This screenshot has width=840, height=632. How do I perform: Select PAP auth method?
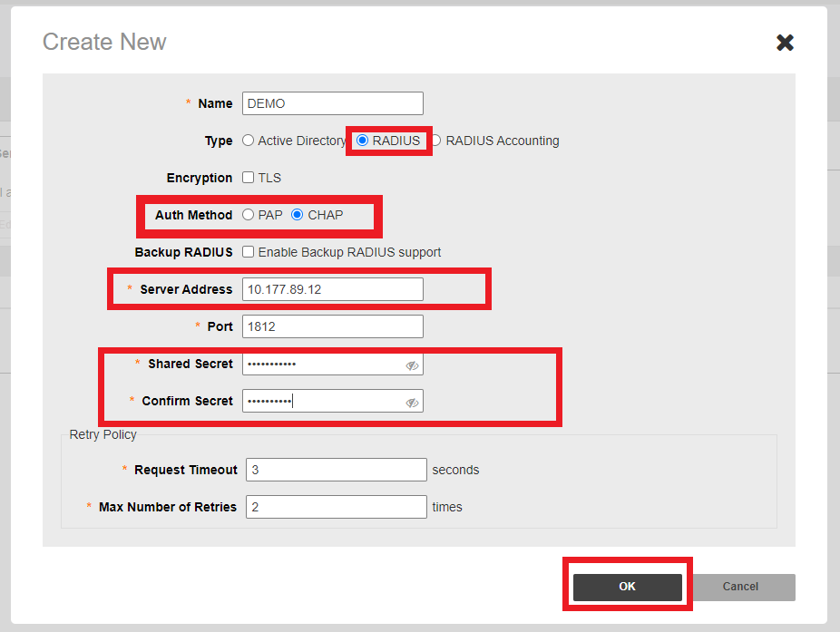pos(249,215)
